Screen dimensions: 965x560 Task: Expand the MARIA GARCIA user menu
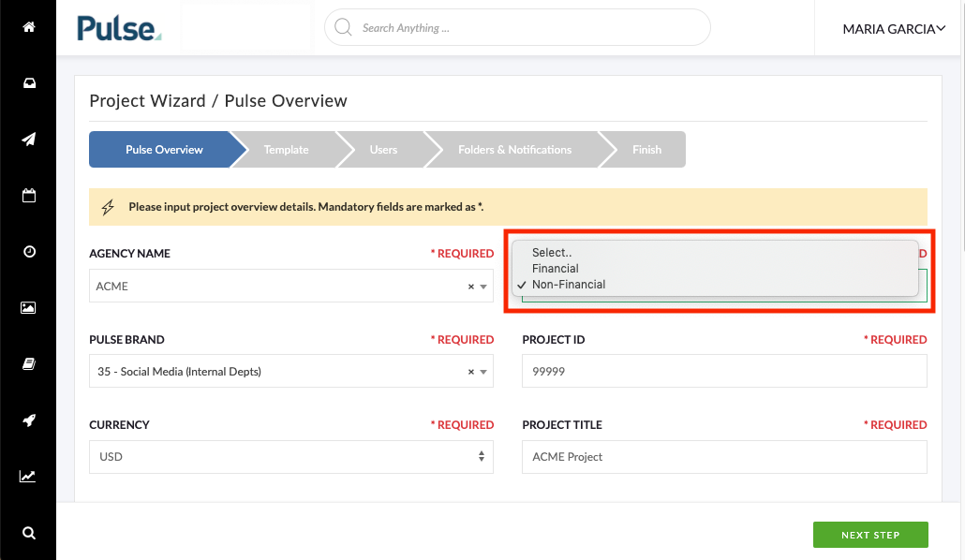pos(894,29)
